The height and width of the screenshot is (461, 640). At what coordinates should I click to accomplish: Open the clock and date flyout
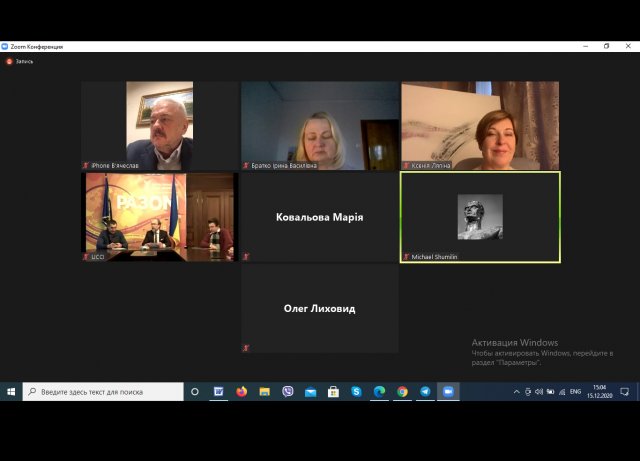tap(600, 392)
